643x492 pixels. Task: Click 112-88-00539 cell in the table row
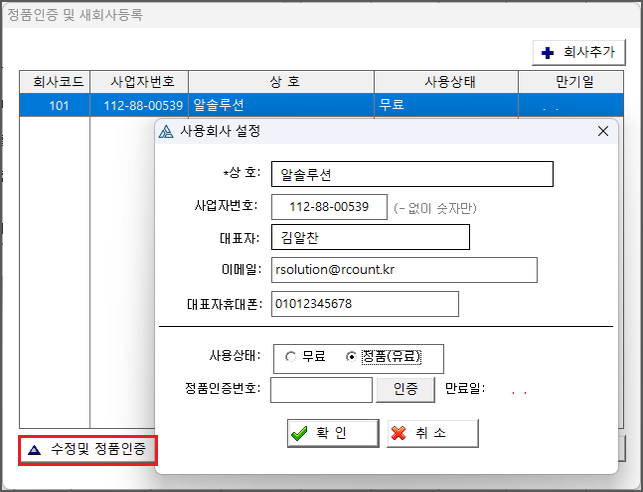pos(139,105)
